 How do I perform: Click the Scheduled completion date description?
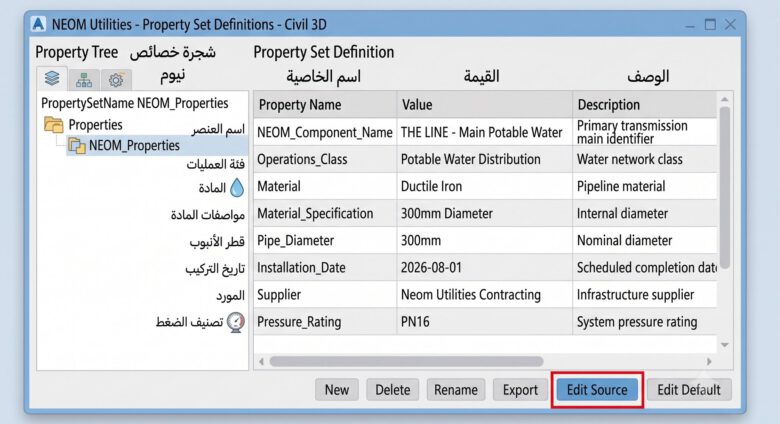[x=646, y=267]
